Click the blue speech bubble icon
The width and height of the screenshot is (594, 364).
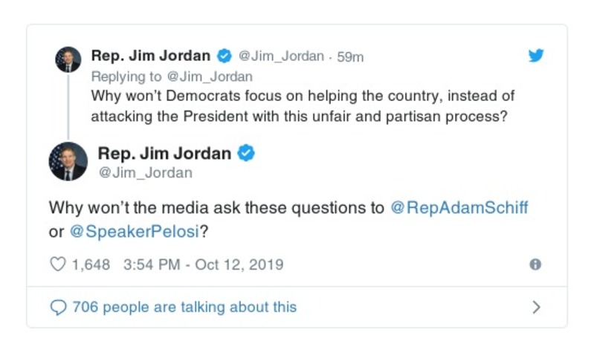coord(58,307)
